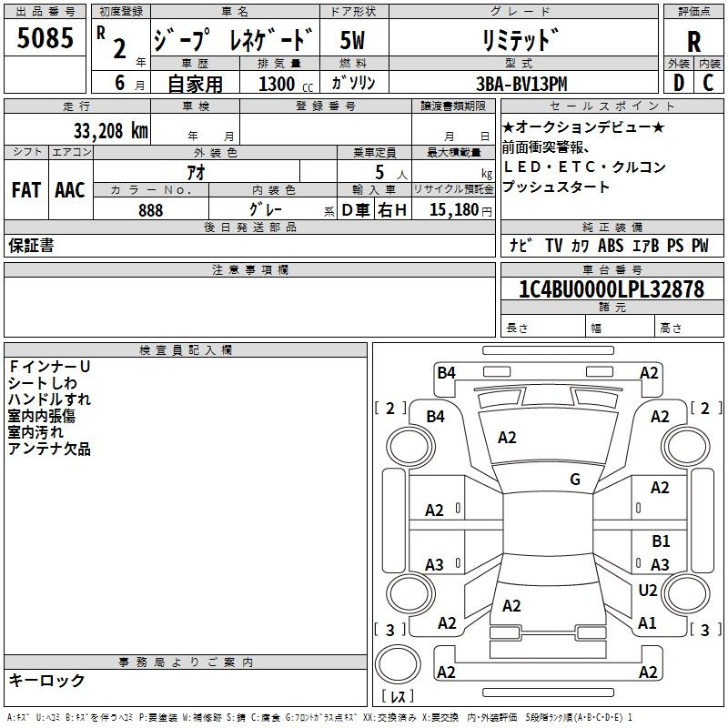Image resolution: width=728 pixels, height=728 pixels.
Task: Select the ★オークションデビュー★ sales point
Action: pyautogui.click(x=583, y=126)
